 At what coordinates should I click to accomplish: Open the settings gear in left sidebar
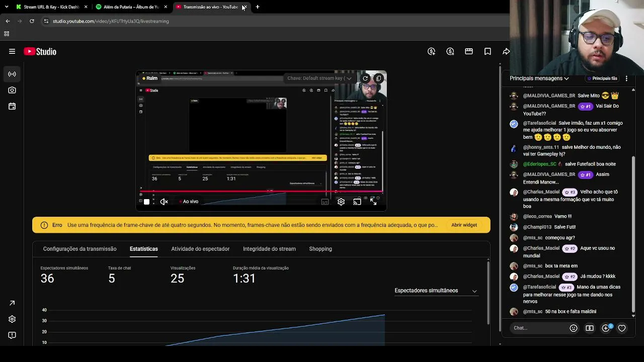click(12, 319)
